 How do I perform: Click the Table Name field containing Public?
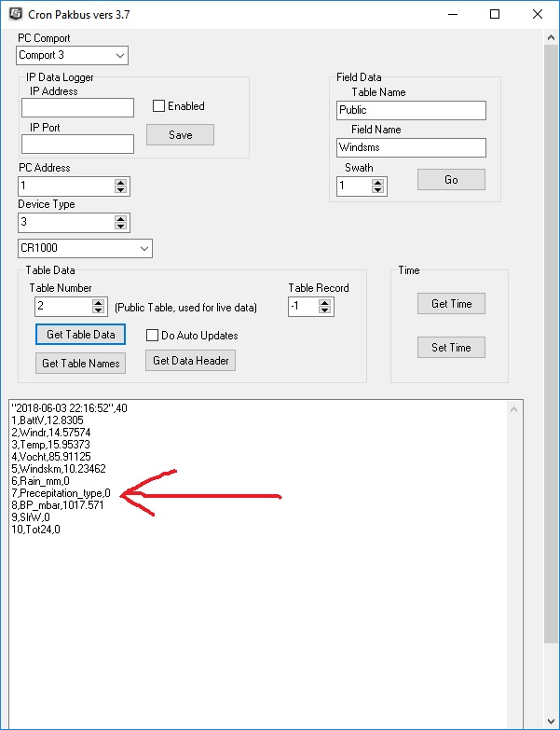pyautogui.click(x=411, y=110)
